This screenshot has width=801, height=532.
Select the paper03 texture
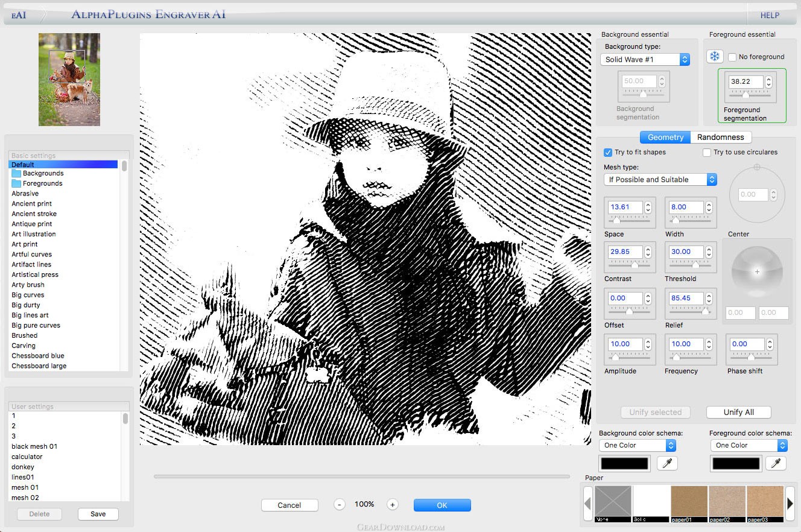[765, 504]
